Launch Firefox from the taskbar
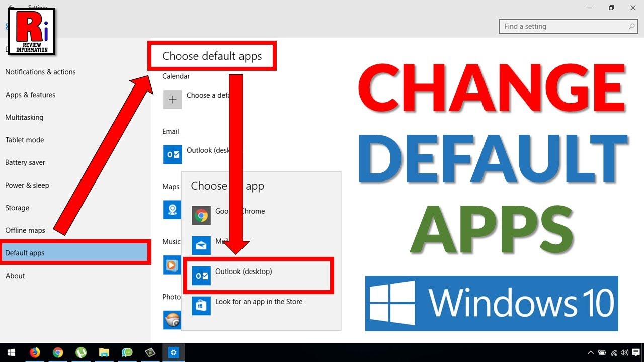 [x=35, y=352]
